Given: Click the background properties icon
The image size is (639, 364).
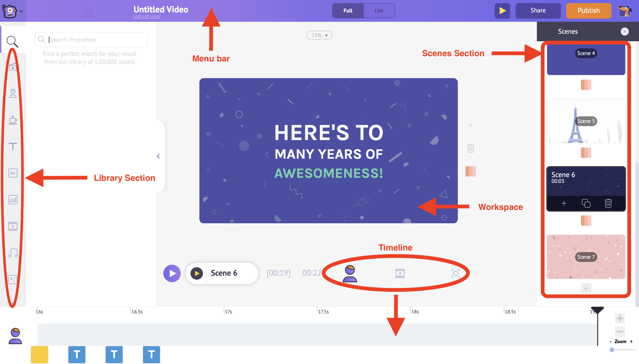Looking at the screenshot, I should coord(13,173).
